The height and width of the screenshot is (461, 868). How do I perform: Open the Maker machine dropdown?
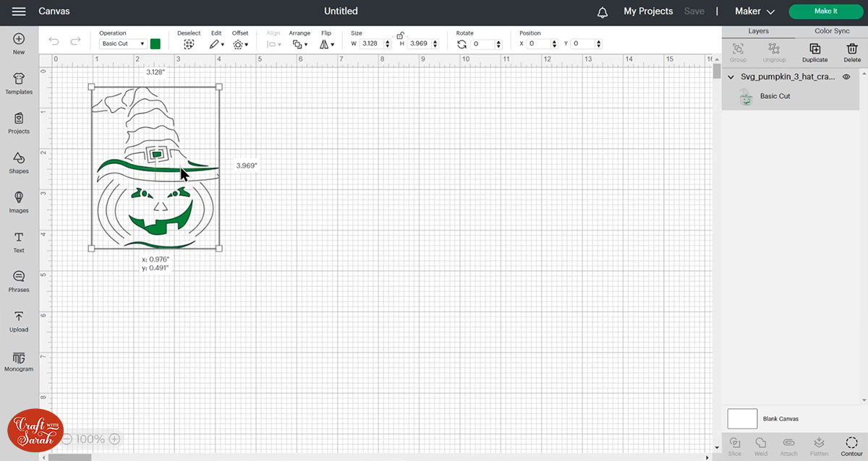[754, 12]
